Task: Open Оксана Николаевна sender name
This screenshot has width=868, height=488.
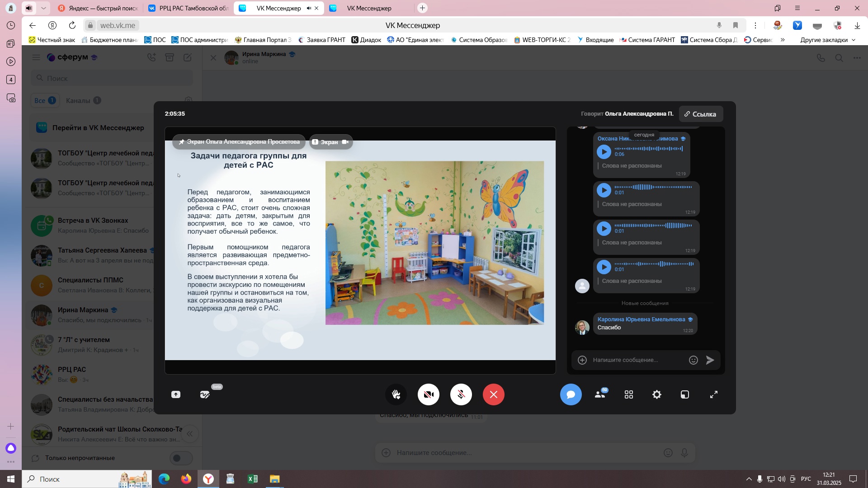Action: (637, 139)
